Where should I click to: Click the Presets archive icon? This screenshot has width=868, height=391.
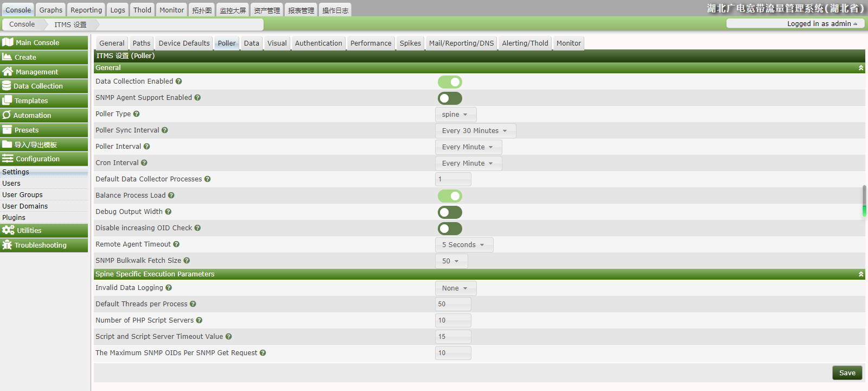click(x=7, y=130)
